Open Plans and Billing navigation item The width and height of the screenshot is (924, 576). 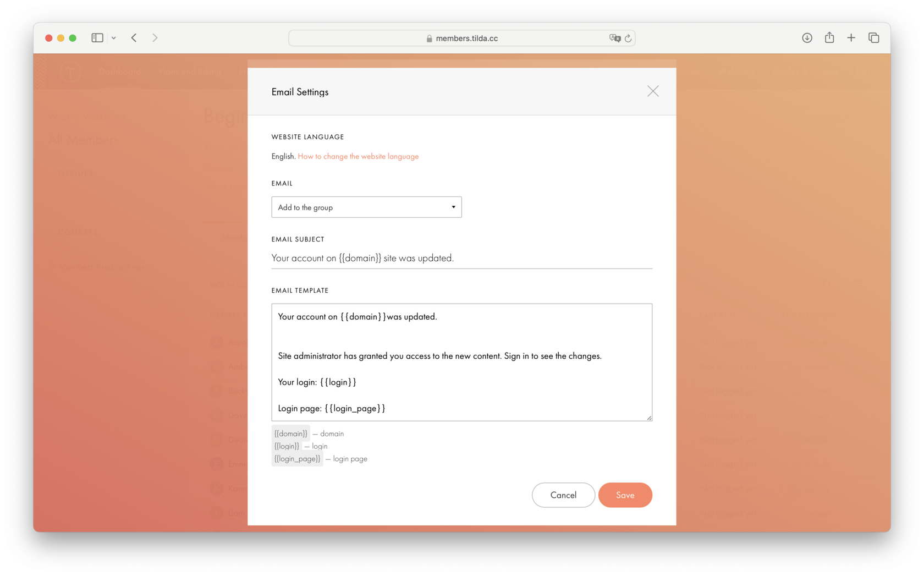[190, 72]
